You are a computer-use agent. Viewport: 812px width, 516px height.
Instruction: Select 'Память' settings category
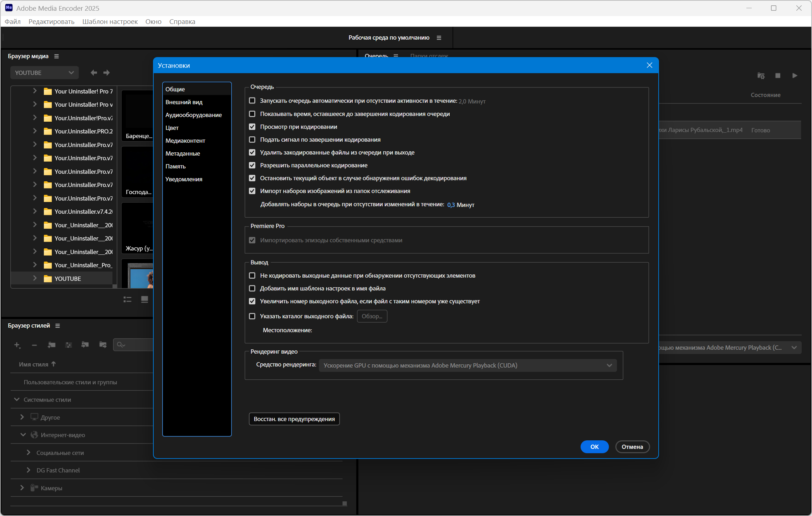[x=175, y=166]
